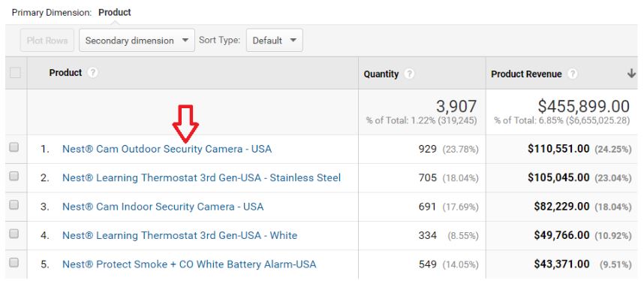
Task: Open Nest Learning Thermostat White link
Action: tap(179, 236)
